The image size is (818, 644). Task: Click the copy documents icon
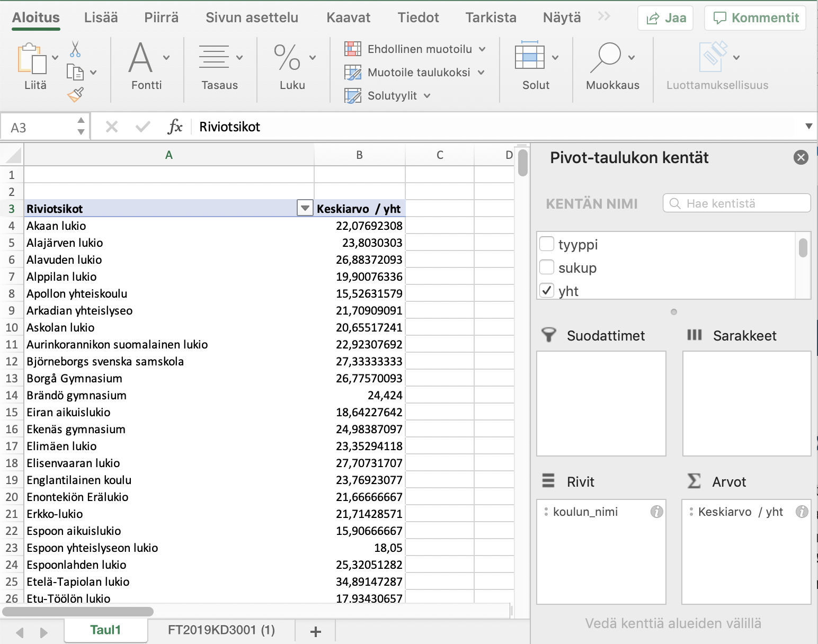click(75, 72)
